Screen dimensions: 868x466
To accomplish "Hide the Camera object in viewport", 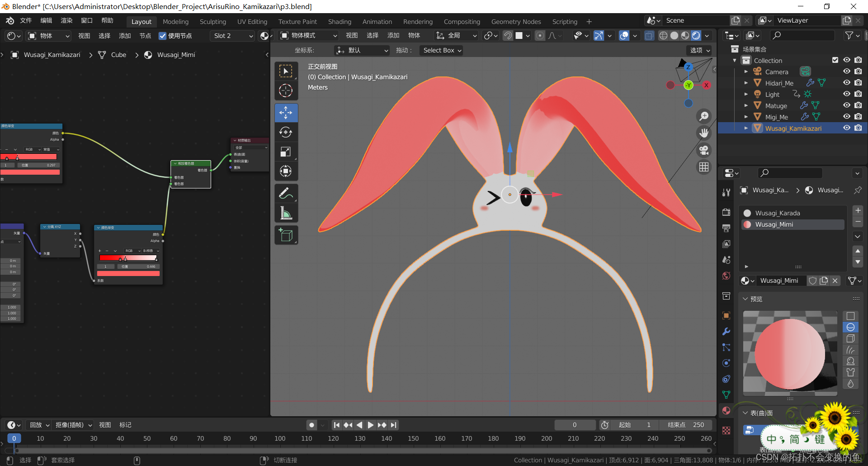I will 847,71.
